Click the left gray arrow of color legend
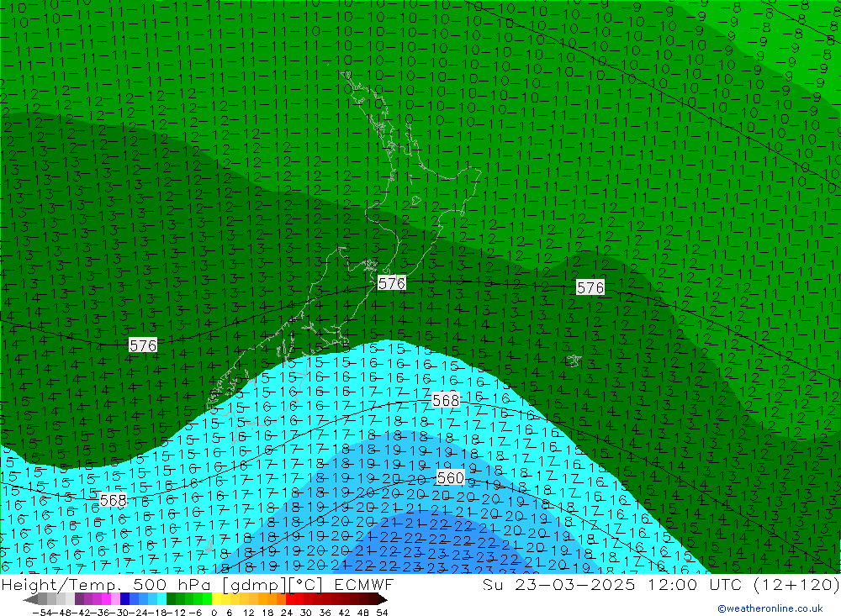841x616 pixels. (x=30, y=599)
